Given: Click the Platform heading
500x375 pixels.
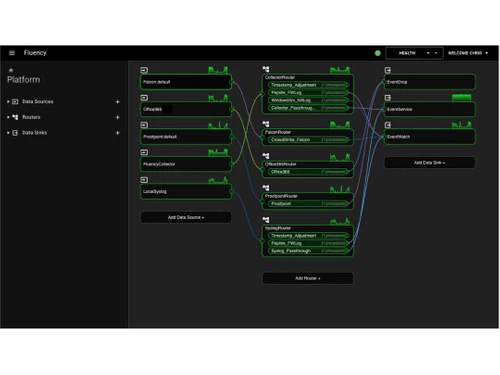Looking at the screenshot, I should 23,80.
